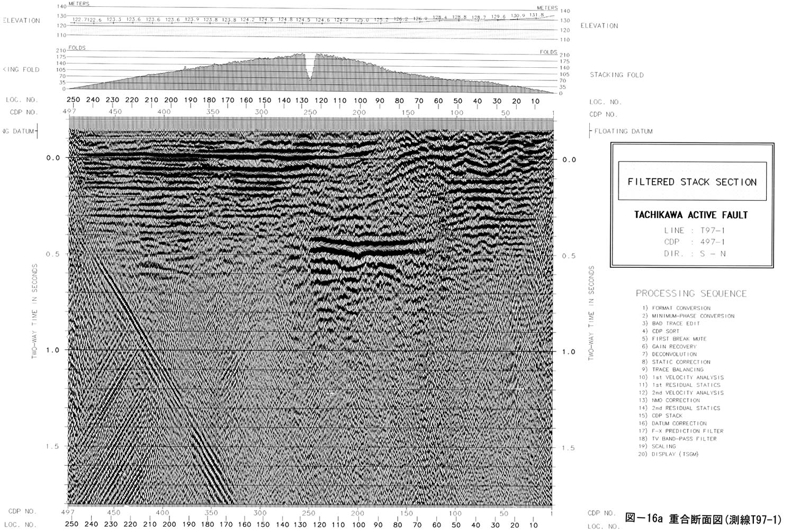The height and width of the screenshot is (532, 791).
Task: Click the '1.5' time mark on the right axis
Action: point(569,448)
